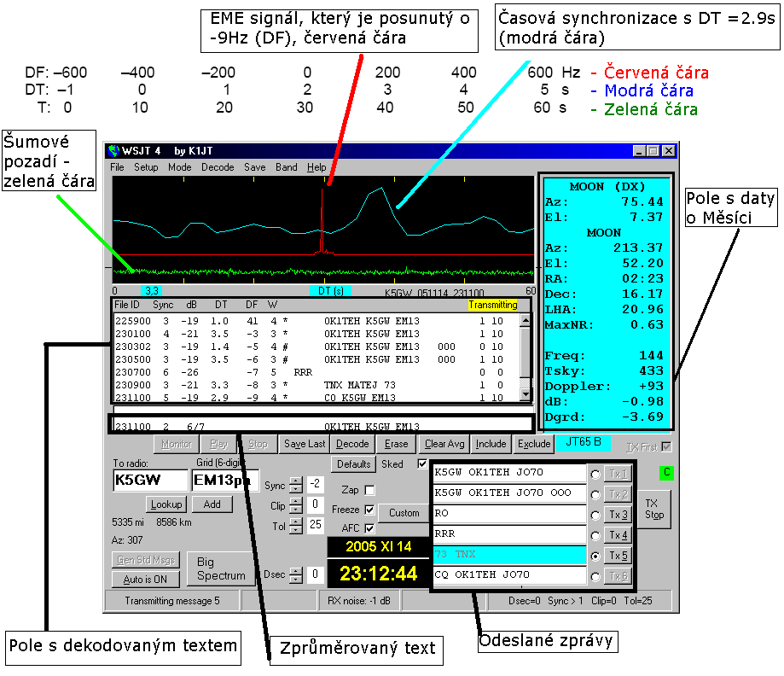This screenshot has height=676, width=784.
Task: Click Gen Std Msgs button
Action: point(146,560)
